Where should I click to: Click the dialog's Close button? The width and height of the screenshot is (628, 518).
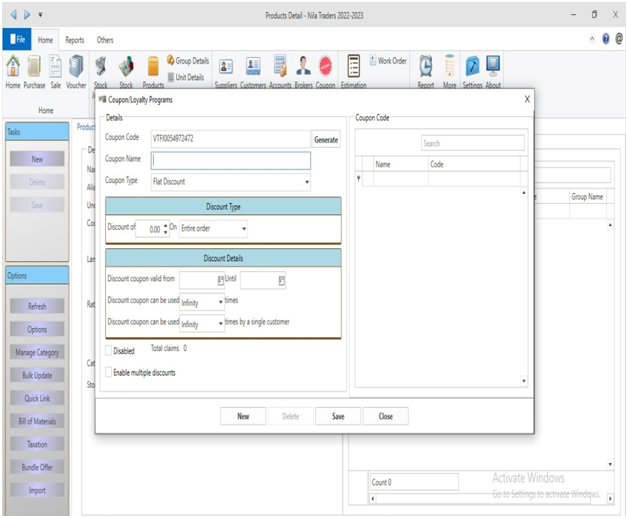pyautogui.click(x=386, y=416)
